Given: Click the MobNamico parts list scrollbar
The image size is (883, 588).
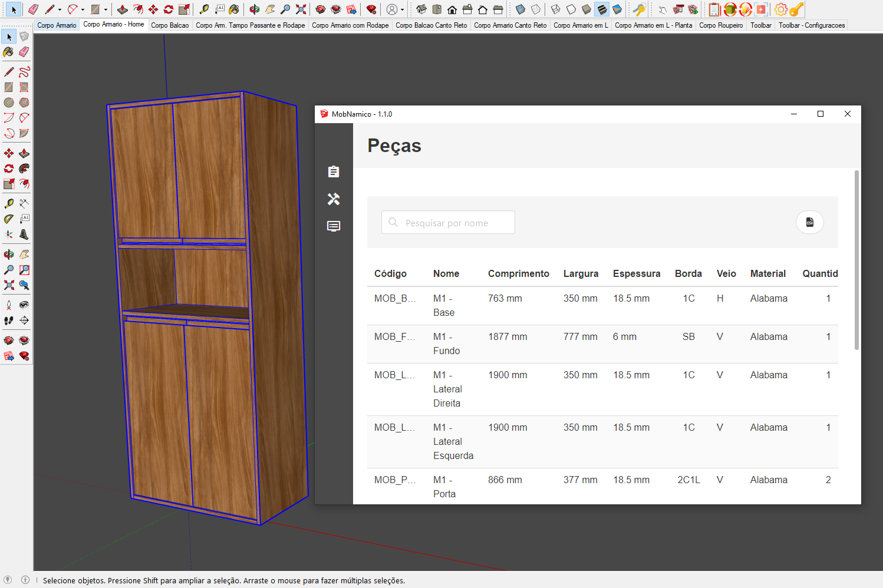Looking at the screenshot, I should click(x=856, y=260).
